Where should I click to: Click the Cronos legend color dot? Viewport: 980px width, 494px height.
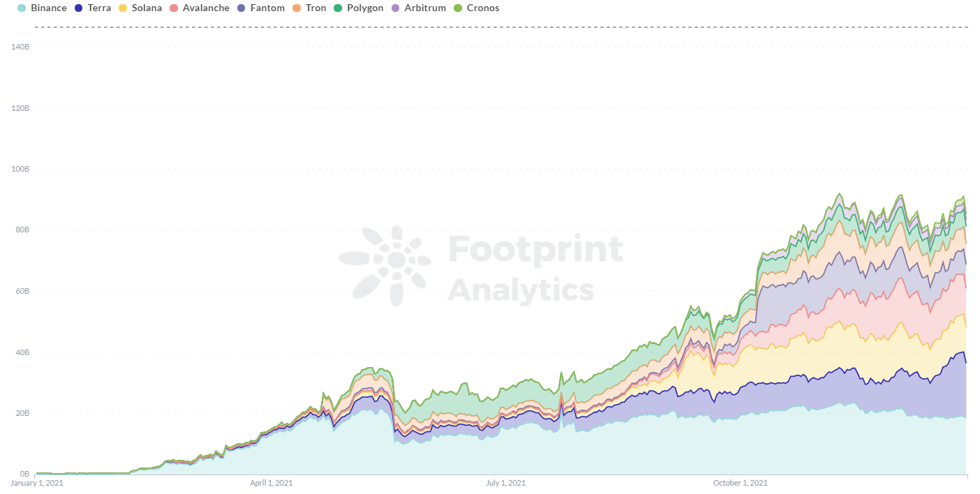pyautogui.click(x=458, y=8)
